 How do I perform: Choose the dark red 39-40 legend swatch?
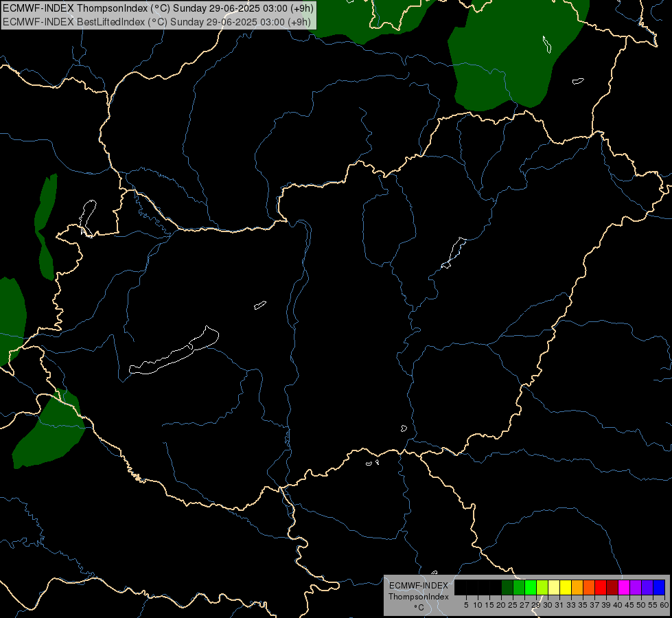(x=612, y=587)
